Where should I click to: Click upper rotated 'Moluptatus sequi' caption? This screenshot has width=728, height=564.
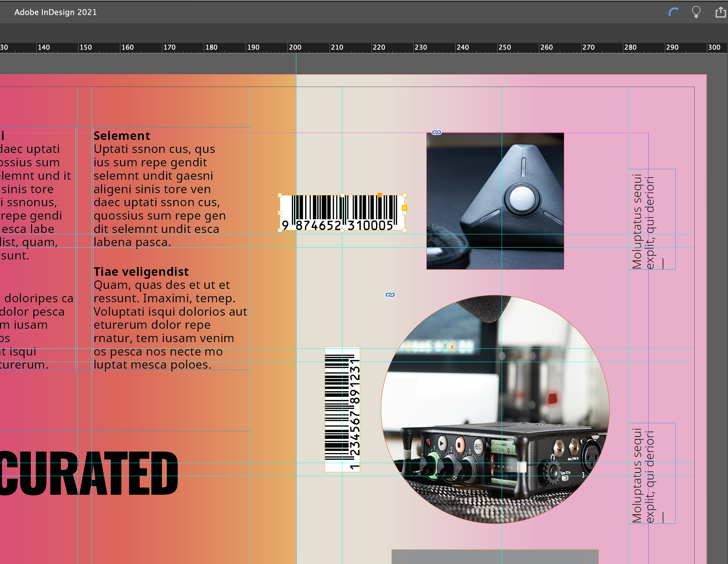[637, 221]
